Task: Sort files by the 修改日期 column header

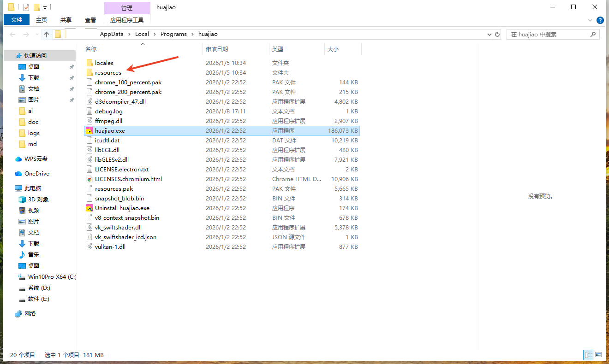Action: [217, 49]
